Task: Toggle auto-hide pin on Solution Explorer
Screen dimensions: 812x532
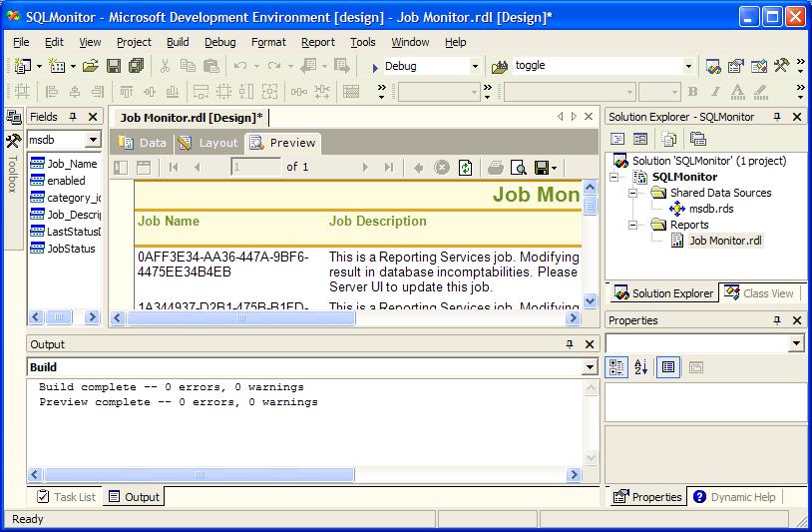Action: pyautogui.click(x=777, y=117)
